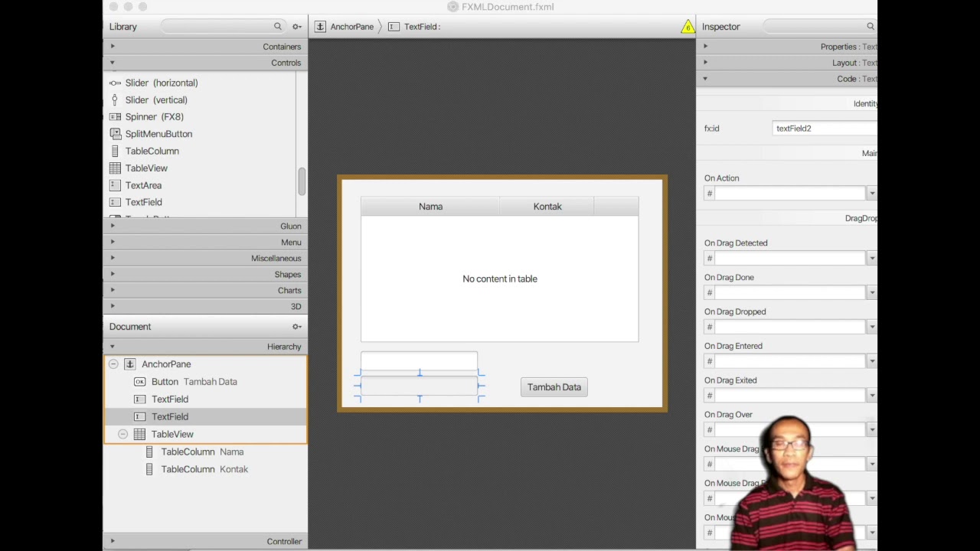This screenshot has height=551, width=980.
Task: Open the On Action handler dropdown
Action: (x=871, y=194)
